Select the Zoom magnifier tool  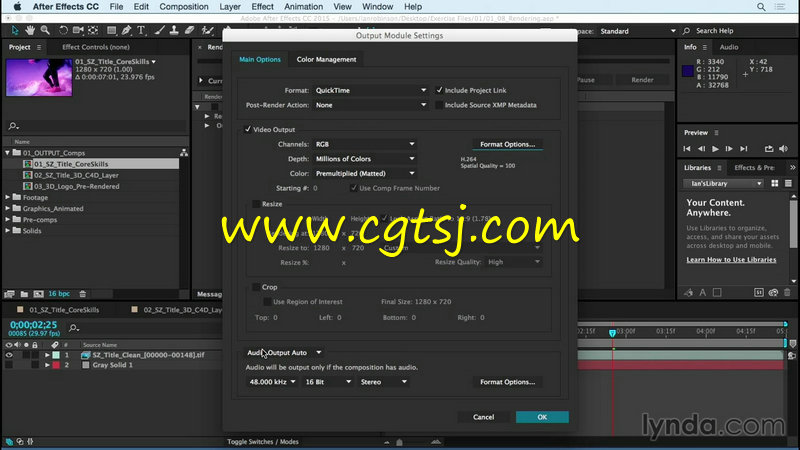pos(45,31)
